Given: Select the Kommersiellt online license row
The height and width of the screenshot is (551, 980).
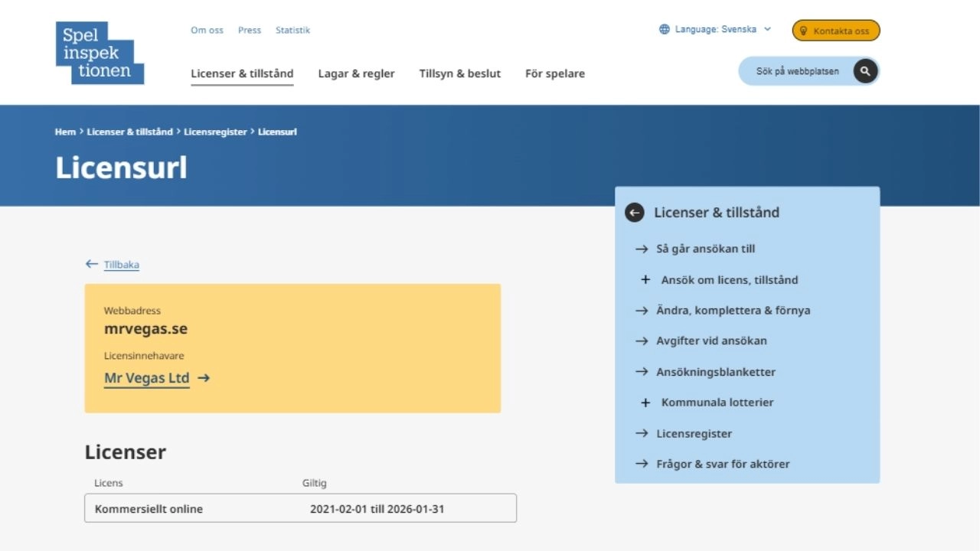Looking at the screenshot, I should (x=300, y=509).
